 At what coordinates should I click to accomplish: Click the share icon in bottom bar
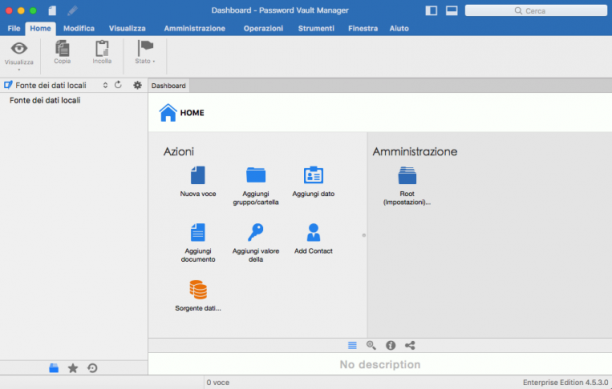tap(410, 345)
